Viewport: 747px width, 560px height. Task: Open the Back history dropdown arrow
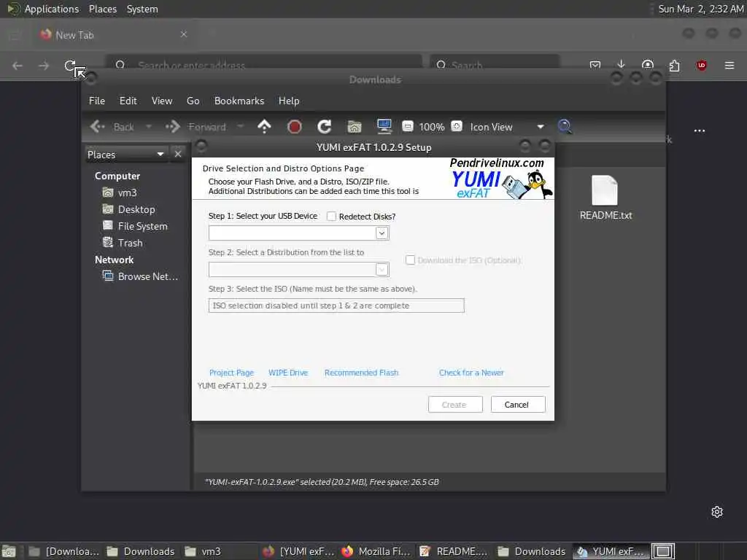tap(149, 127)
